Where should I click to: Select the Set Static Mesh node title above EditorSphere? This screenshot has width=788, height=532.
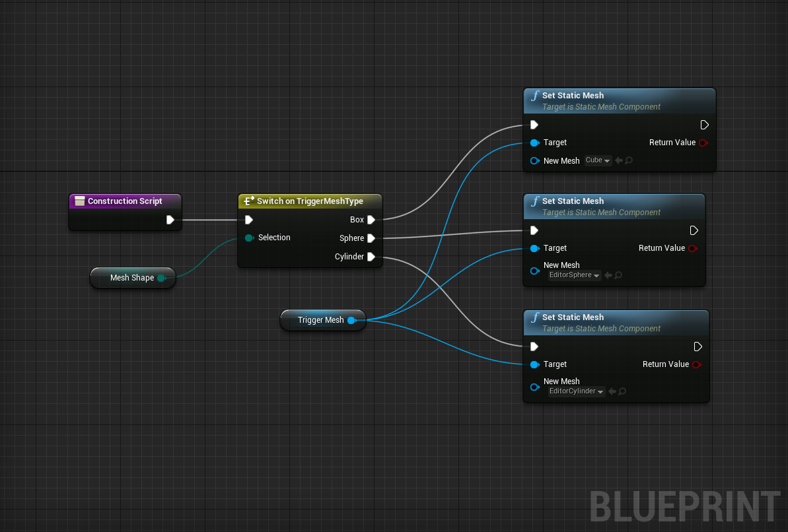pos(573,201)
